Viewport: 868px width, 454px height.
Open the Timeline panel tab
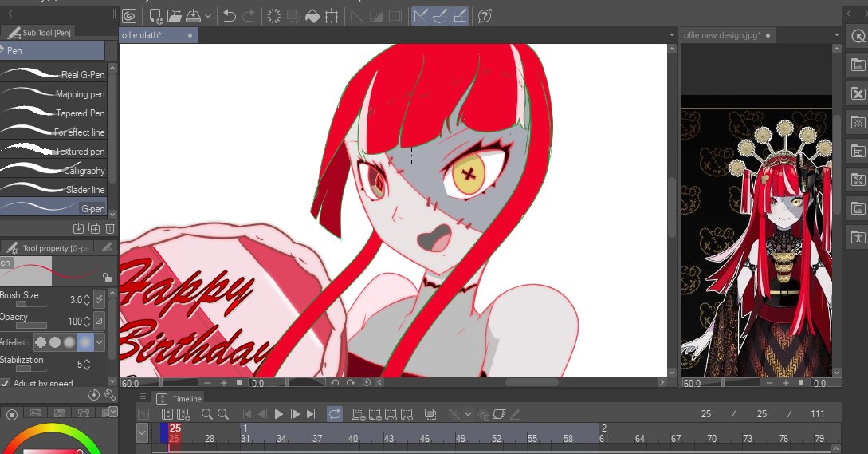pos(179,399)
